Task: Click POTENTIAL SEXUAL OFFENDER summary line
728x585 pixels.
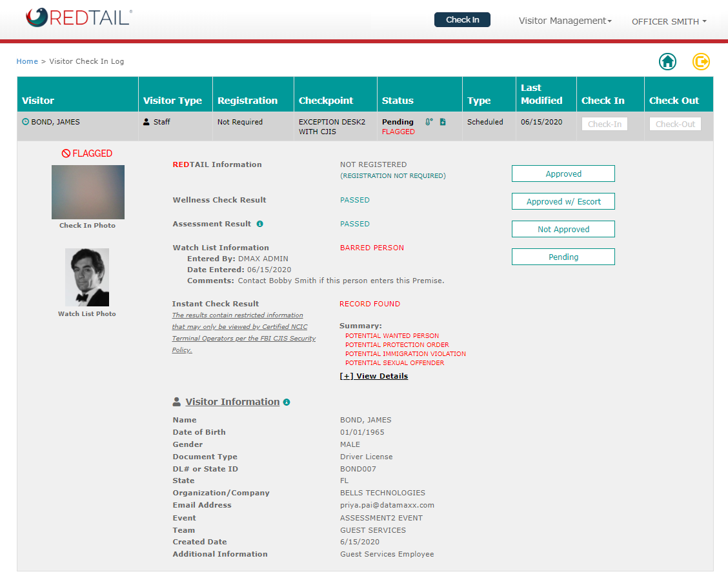Action: [394, 362]
